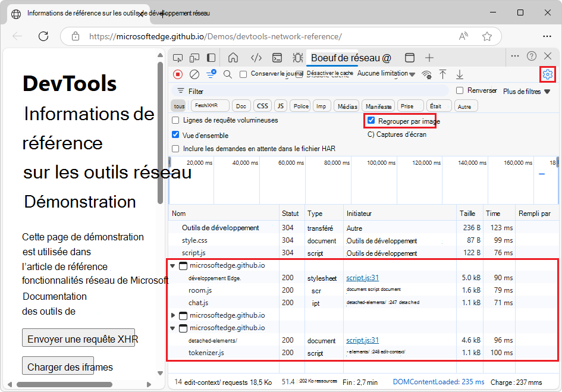Filter requests by Manifeste type
562x392 pixels.
(x=378, y=106)
